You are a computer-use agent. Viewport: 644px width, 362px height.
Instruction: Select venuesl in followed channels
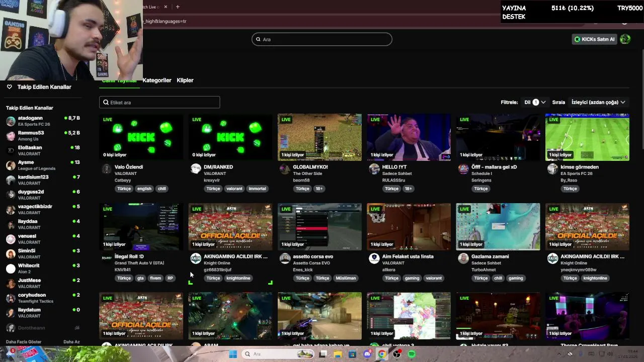pos(43,239)
